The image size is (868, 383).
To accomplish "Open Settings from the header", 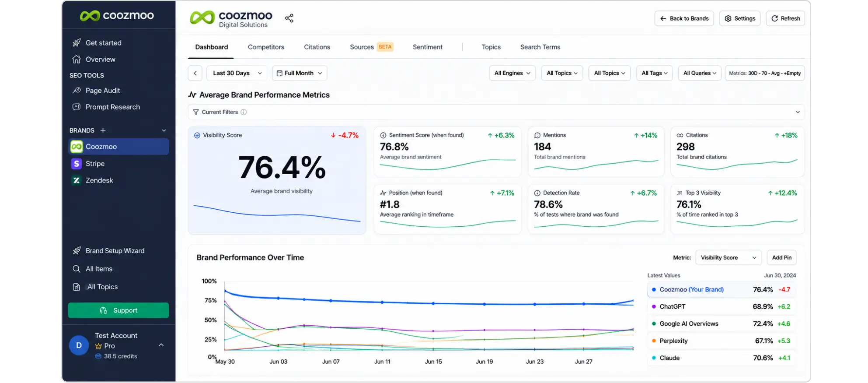I will tap(740, 18).
